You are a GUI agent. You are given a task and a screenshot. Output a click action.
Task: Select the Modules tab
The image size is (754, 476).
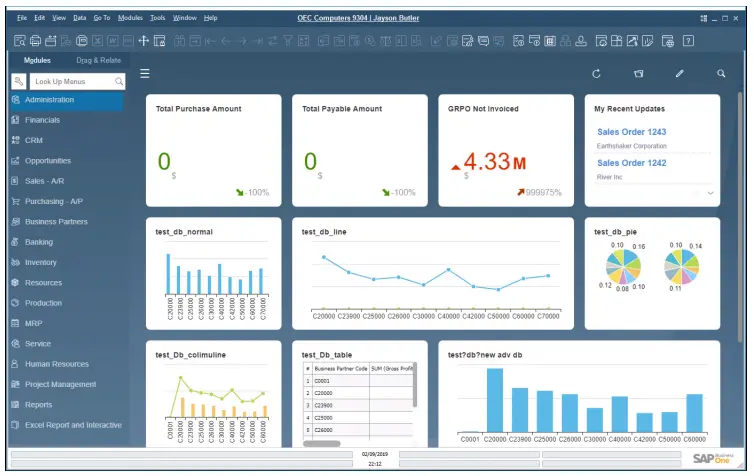(x=37, y=60)
